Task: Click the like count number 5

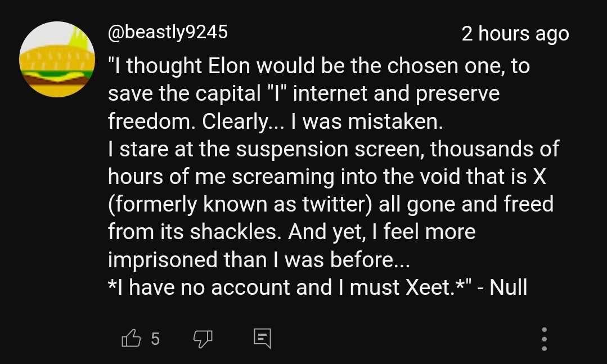Action: (x=155, y=339)
